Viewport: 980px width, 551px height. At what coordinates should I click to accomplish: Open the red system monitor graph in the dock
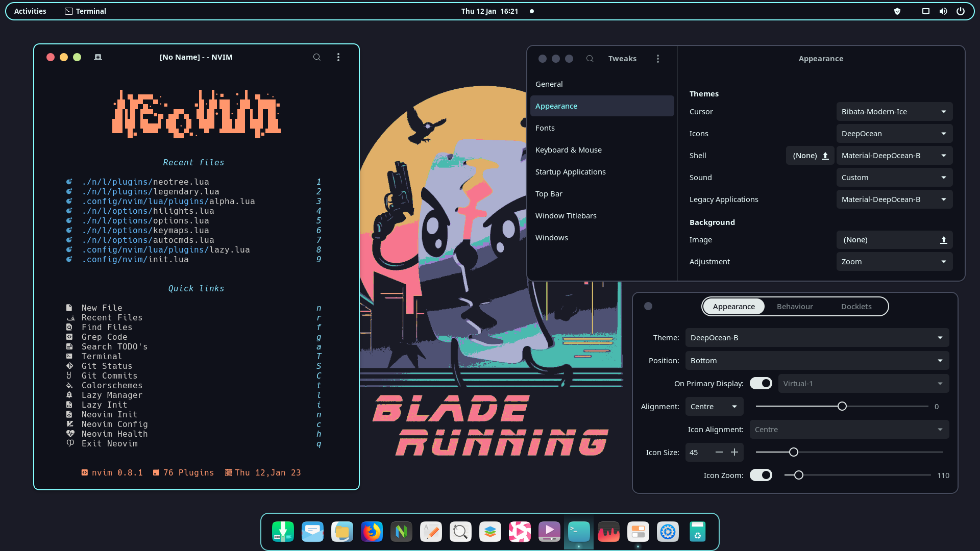(x=608, y=532)
